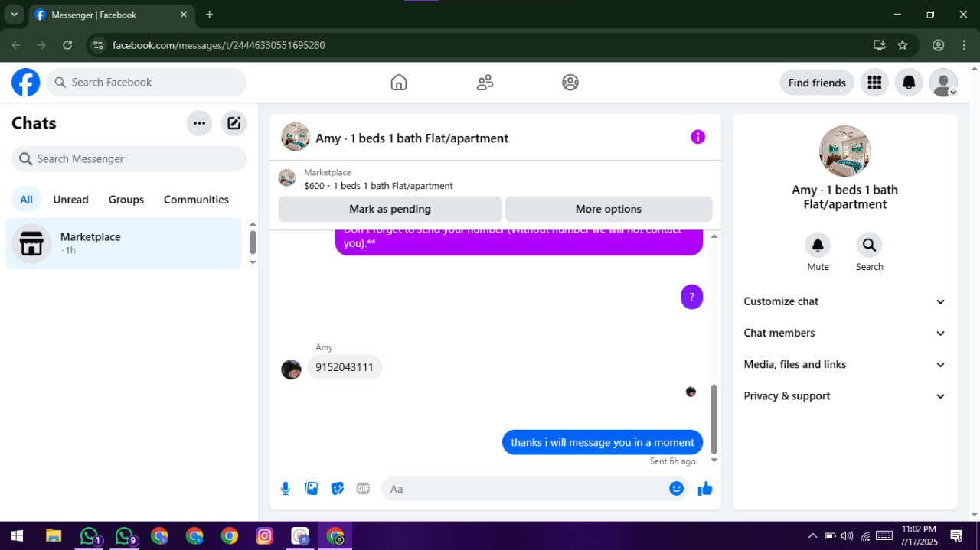
Task: Choose a GIF icon
Action: pos(363,489)
